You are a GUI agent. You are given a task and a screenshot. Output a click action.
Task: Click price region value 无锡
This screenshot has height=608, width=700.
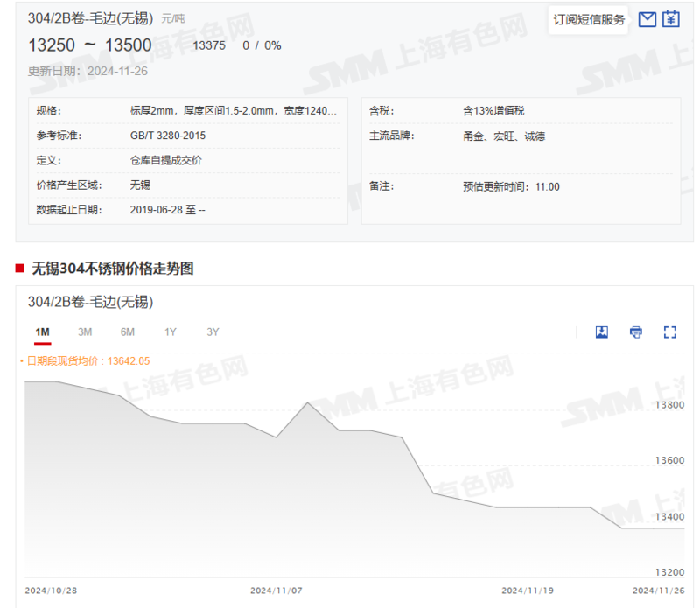pos(140,185)
